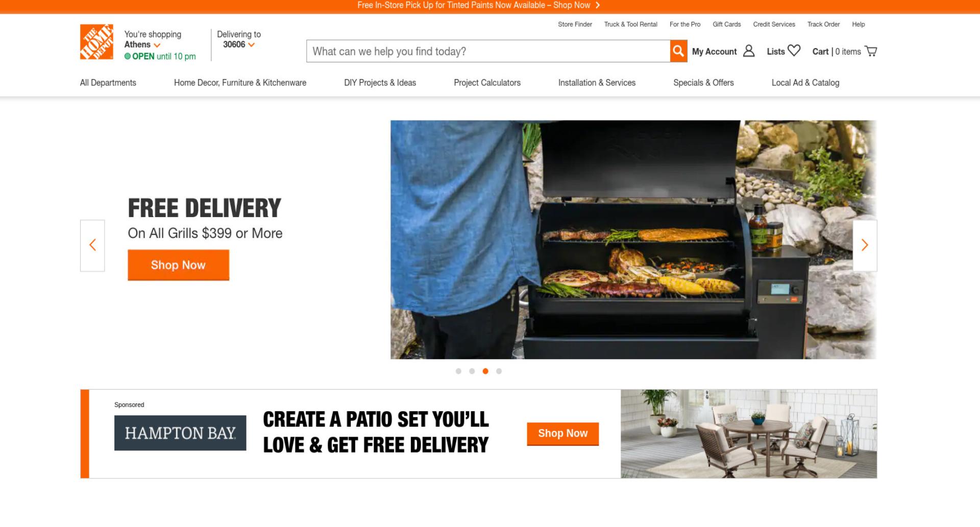Screen dimensions: 980x527
Task: Click the Home Depot logo
Action: tap(96, 41)
